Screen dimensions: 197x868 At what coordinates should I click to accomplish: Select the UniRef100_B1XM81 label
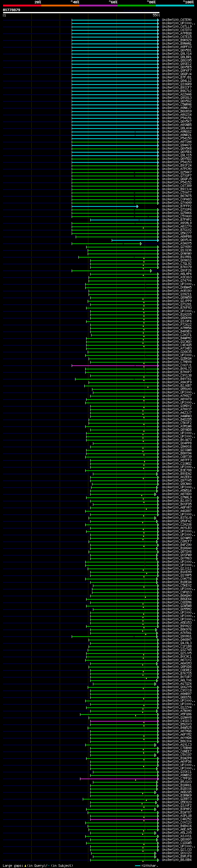177,257
